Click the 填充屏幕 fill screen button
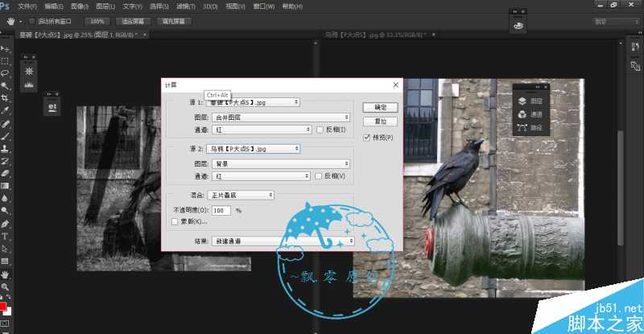The height and width of the screenshot is (334, 644). coord(174,22)
